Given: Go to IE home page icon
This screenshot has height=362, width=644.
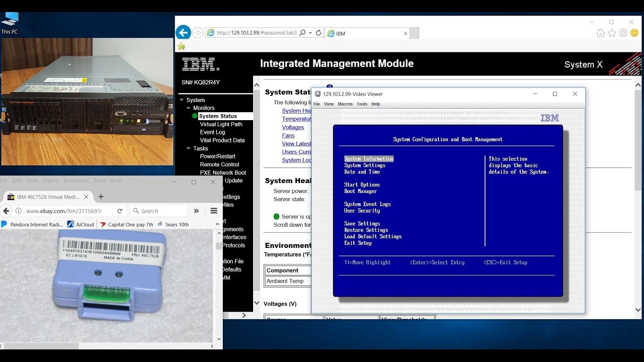Looking at the screenshot, I should point(600,33).
